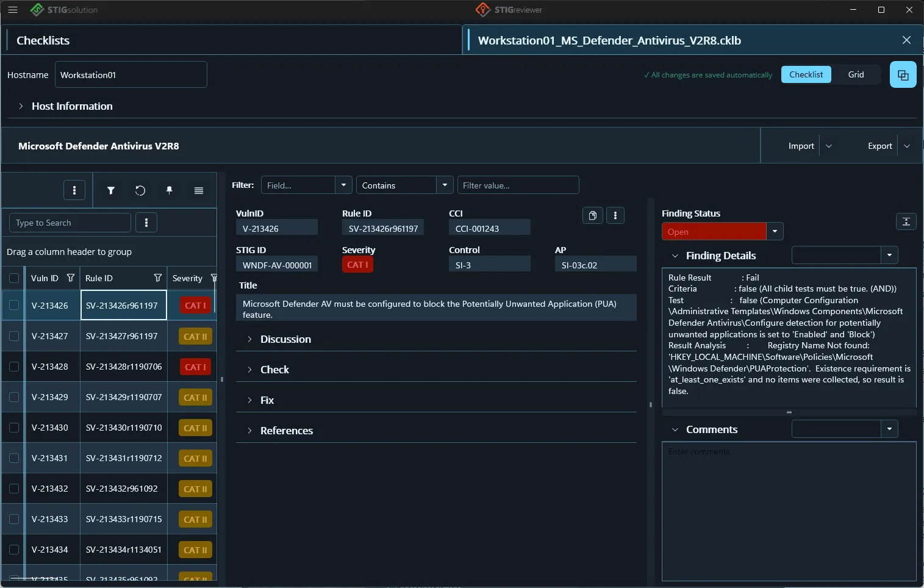Tick the select-all checkbox in header
The image size is (924, 588).
[x=14, y=278]
